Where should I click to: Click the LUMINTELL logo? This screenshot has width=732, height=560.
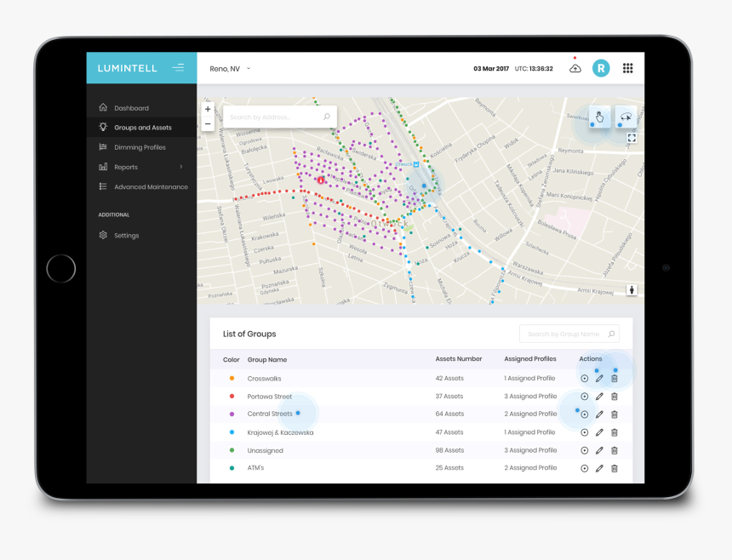[x=127, y=68]
